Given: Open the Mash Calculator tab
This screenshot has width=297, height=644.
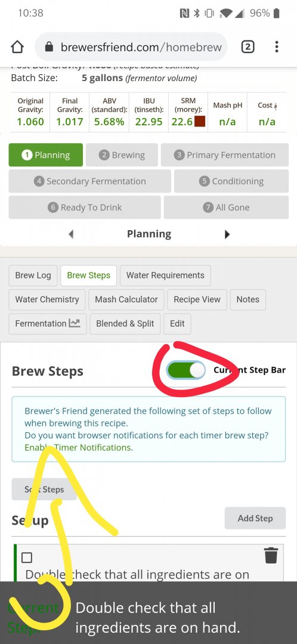Looking at the screenshot, I should click(126, 299).
